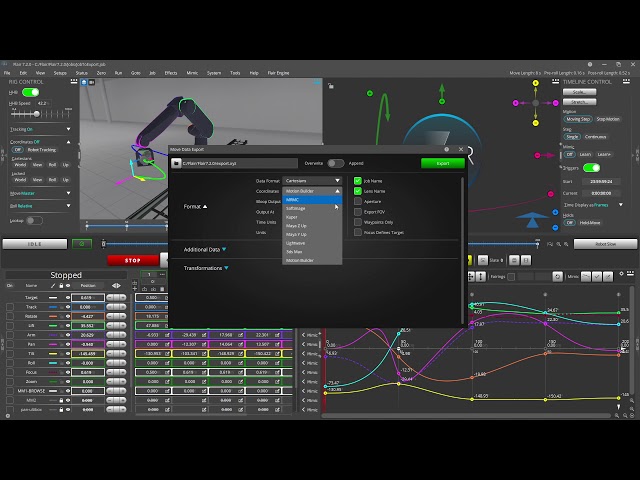The image size is (640, 480).
Task: Click the help icon in Move Data Export
Action: point(447,149)
